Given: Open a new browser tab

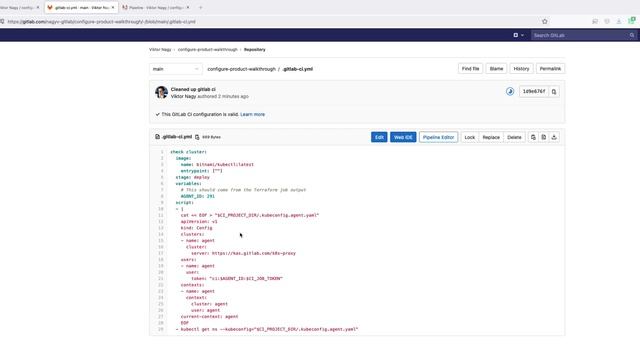Looking at the screenshot, I should [x=200, y=7].
